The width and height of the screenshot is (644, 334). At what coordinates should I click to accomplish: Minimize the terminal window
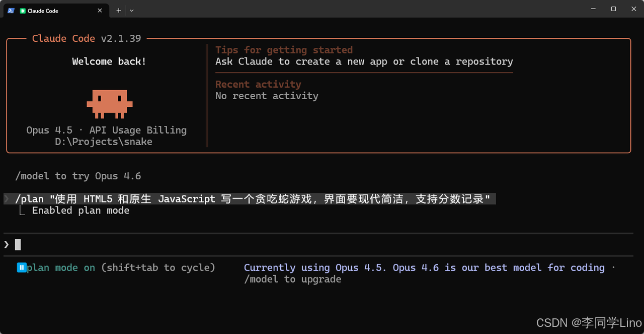594,9
